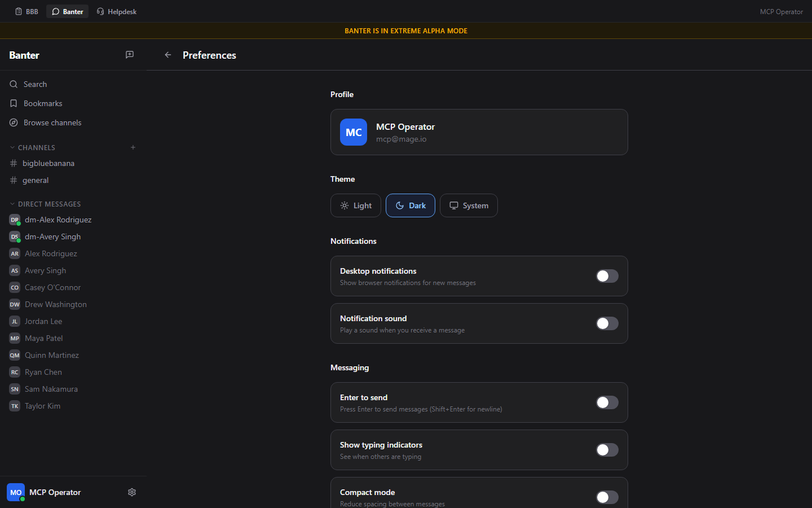This screenshot has height=508, width=812.
Task: Open Browse channels in the sidebar
Action: (52, 122)
